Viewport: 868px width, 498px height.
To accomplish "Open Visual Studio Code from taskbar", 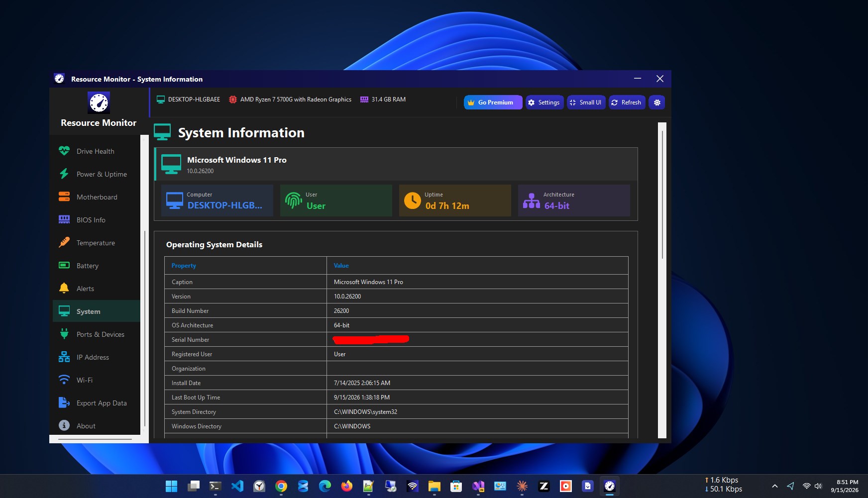I will 237,486.
